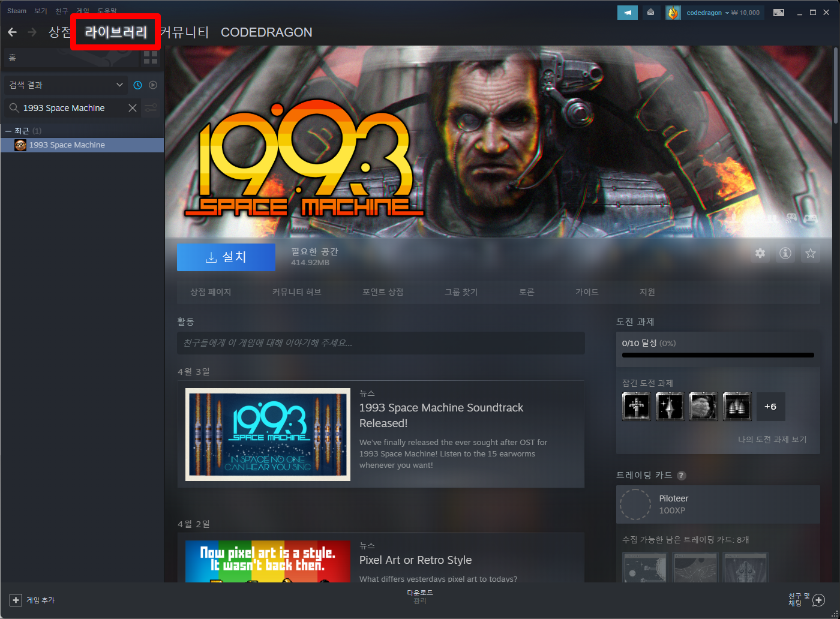Open the Steam menu
Image resolution: width=840 pixels, height=619 pixels.
pyautogui.click(x=17, y=11)
